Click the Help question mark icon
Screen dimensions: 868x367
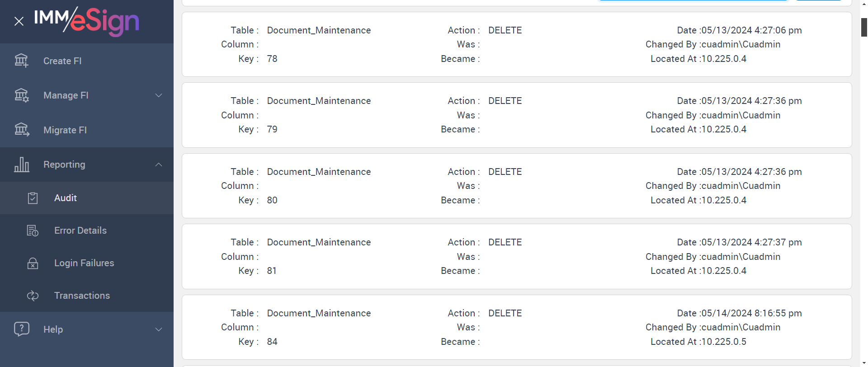21,329
